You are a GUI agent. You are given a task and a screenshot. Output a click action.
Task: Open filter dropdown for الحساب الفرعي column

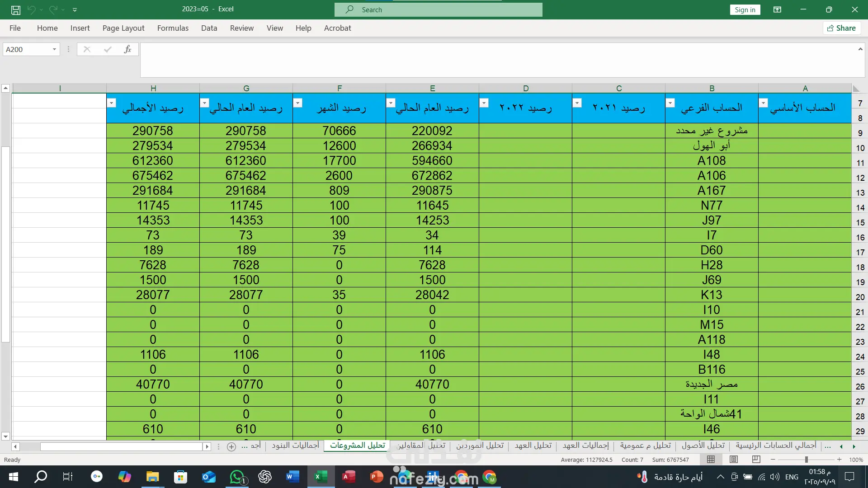pos(670,103)
